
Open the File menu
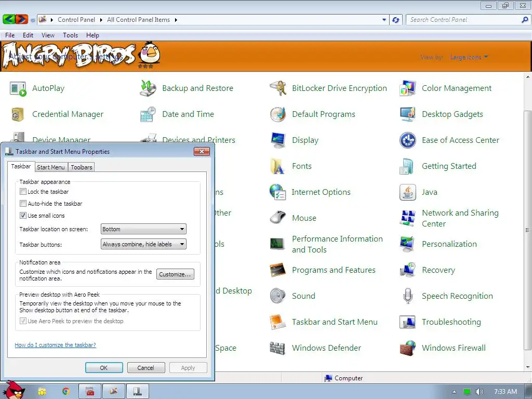click(10, 35)
